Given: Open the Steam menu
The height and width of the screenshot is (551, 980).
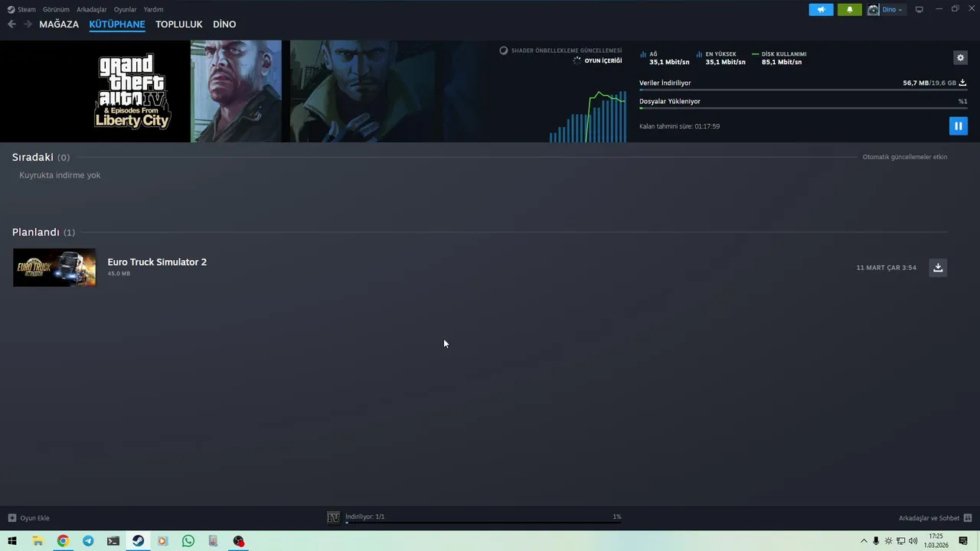Looking at the screenshot, I should click(21, 9).
